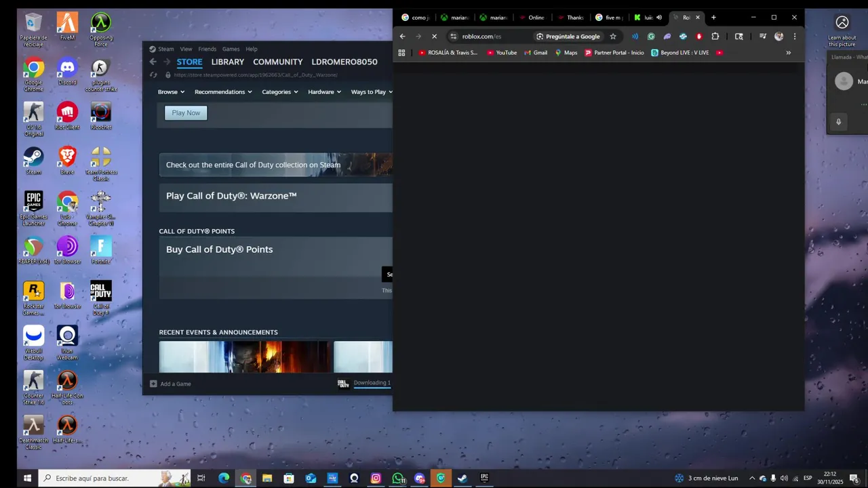Open Team Fortress Classic desktop icon
868x488 pixels.
(100, 163)
